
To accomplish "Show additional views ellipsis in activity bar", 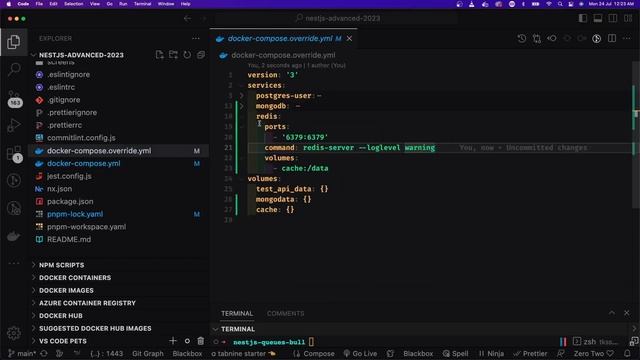I will pyautogui.click(x=14, y=263).
